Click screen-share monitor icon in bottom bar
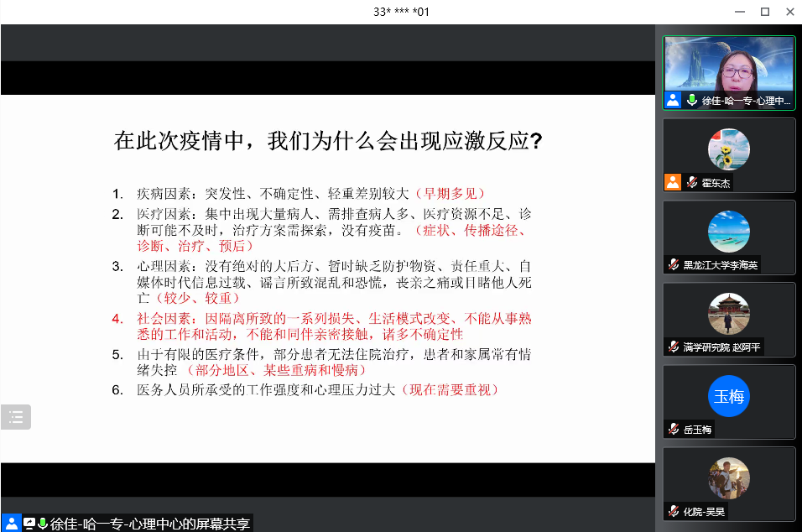 [29, 524]
